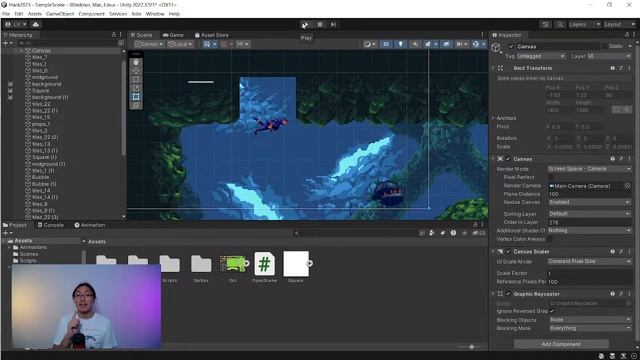Open the Layers dropdown
The image size is (640, 360).
584,24
